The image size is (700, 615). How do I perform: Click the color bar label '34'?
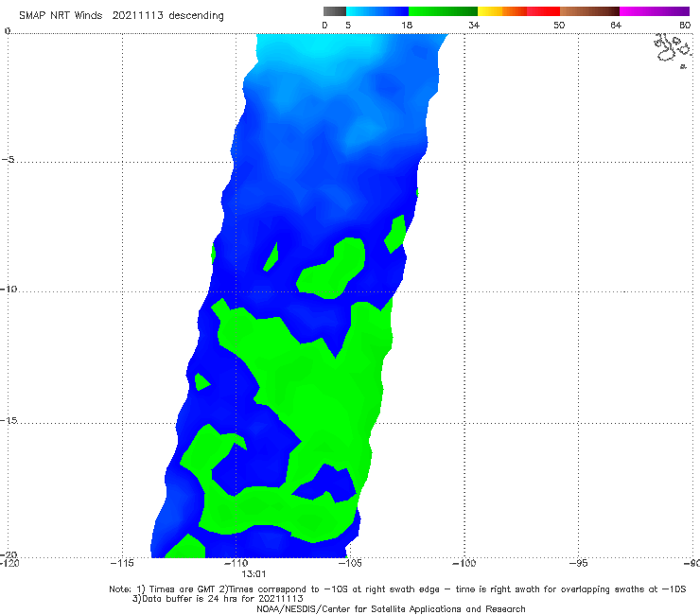click(x=474, y=25)
